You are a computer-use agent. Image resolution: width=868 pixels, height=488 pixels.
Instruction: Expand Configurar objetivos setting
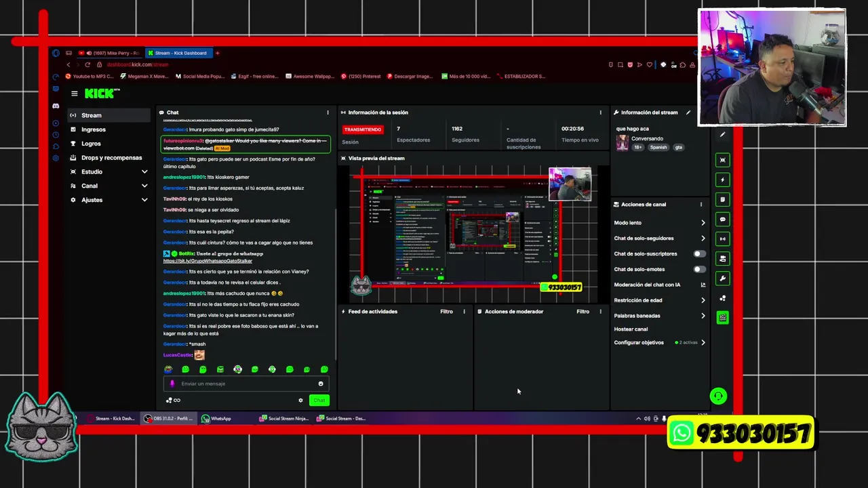[x=703, y=342]
